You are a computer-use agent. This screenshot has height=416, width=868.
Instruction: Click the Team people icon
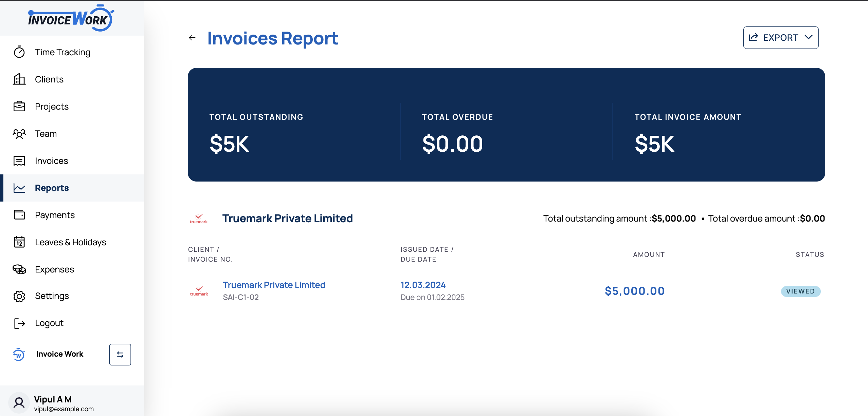(19, 134)
